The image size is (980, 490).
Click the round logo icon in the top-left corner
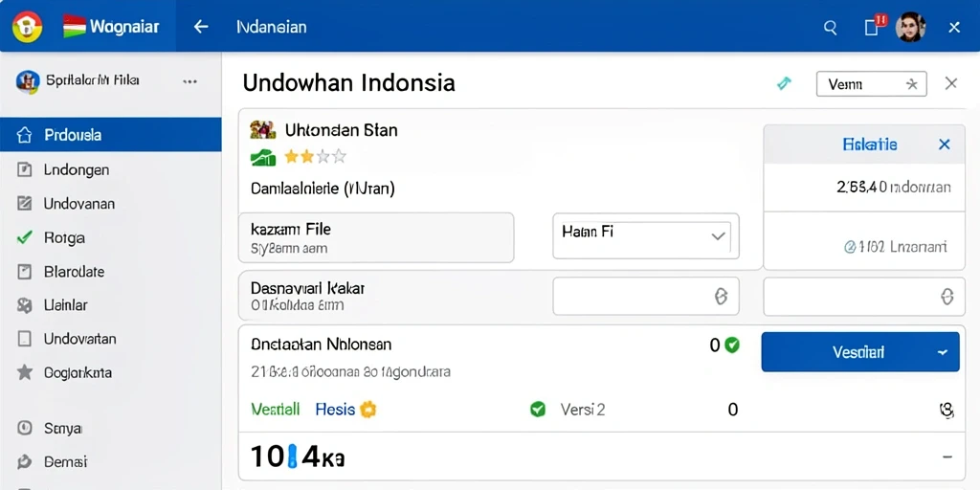pos(27,26)
